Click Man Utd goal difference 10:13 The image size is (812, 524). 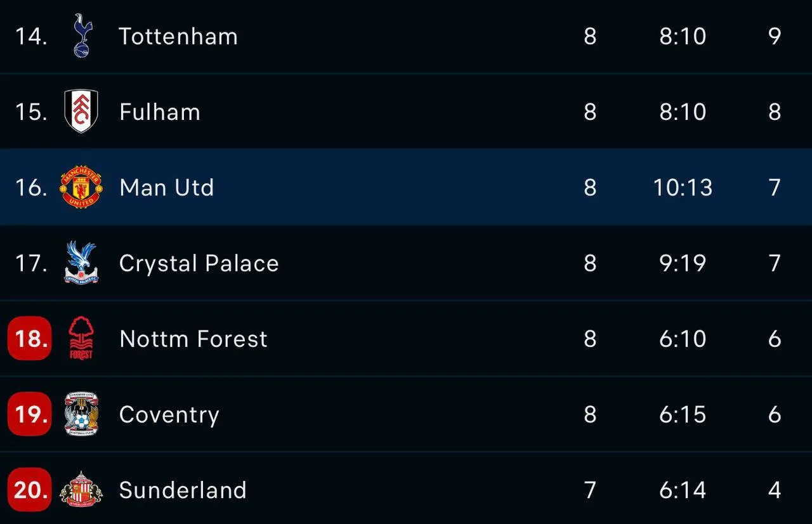coord(683,188)
